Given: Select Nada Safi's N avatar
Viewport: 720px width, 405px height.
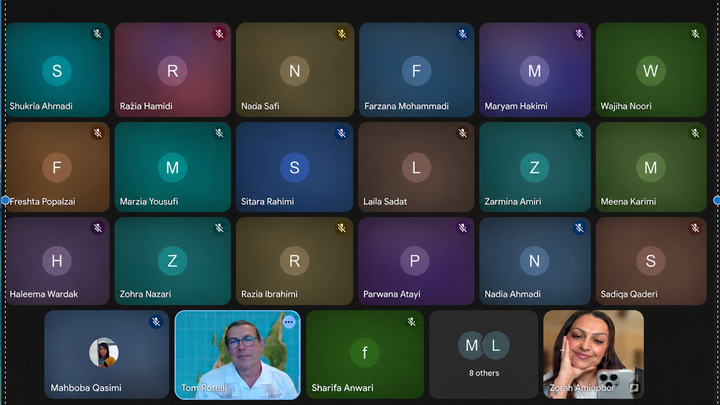Looking at the screenshot, I should click(295, 71).
